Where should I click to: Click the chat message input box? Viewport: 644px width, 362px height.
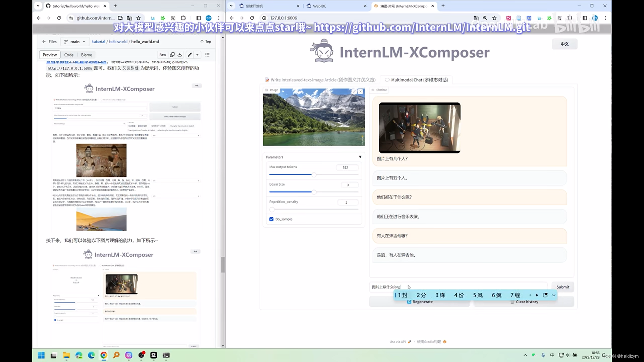[x=458, y=287]
